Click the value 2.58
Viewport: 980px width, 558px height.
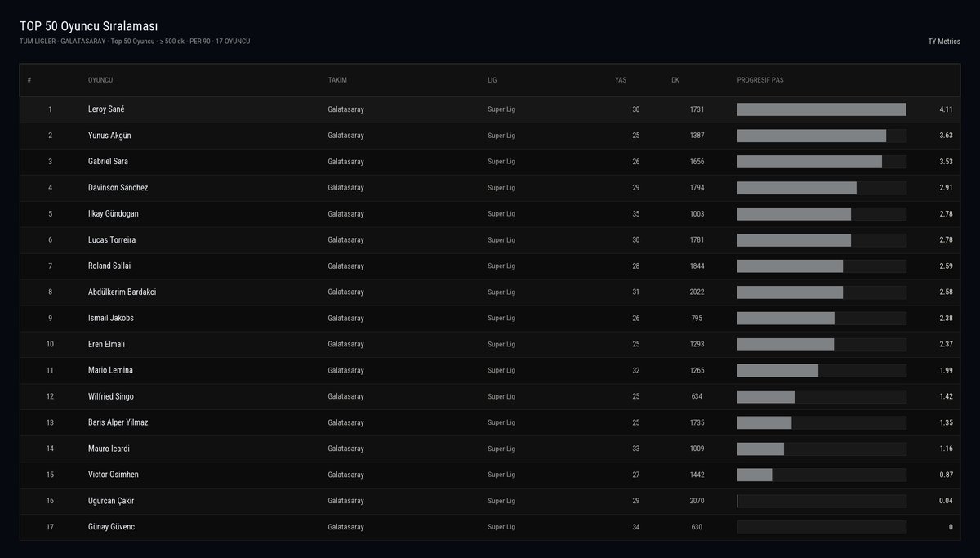click(x=946, y=292)
